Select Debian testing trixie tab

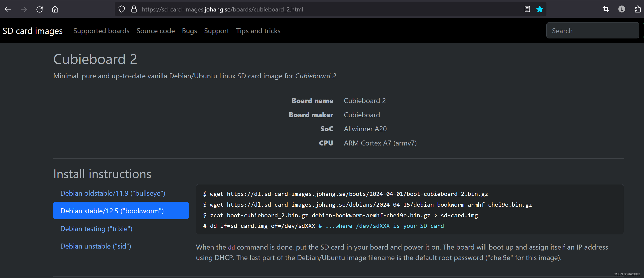(121, 229)
